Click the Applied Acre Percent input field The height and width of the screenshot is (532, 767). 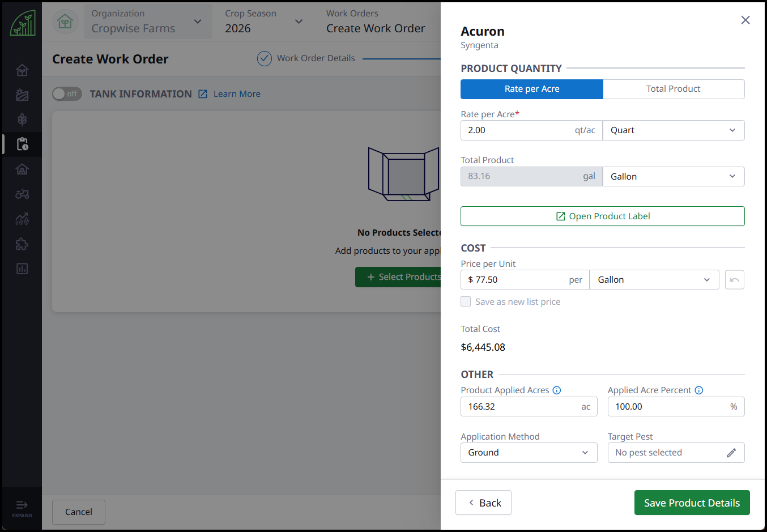pos(676,407)
